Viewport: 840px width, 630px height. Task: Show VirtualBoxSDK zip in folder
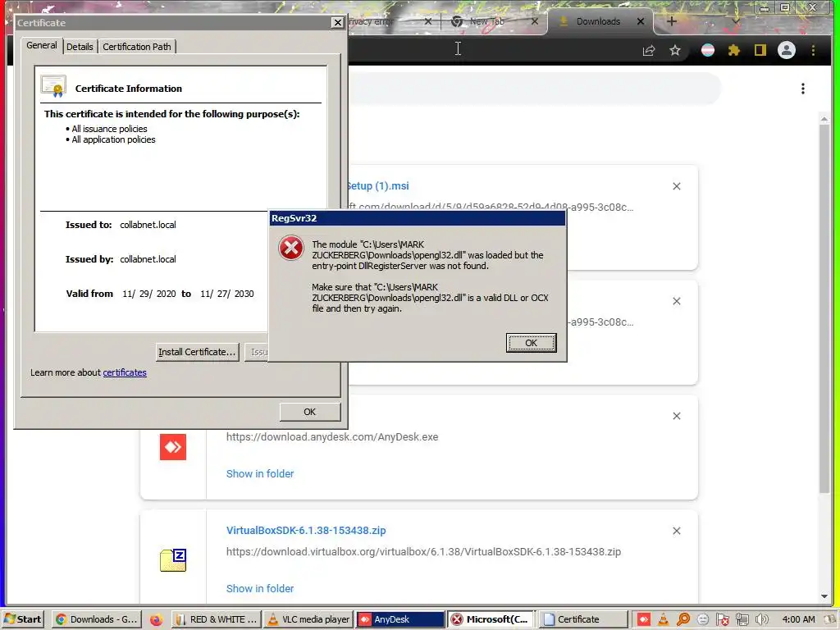tap(260, 588)
